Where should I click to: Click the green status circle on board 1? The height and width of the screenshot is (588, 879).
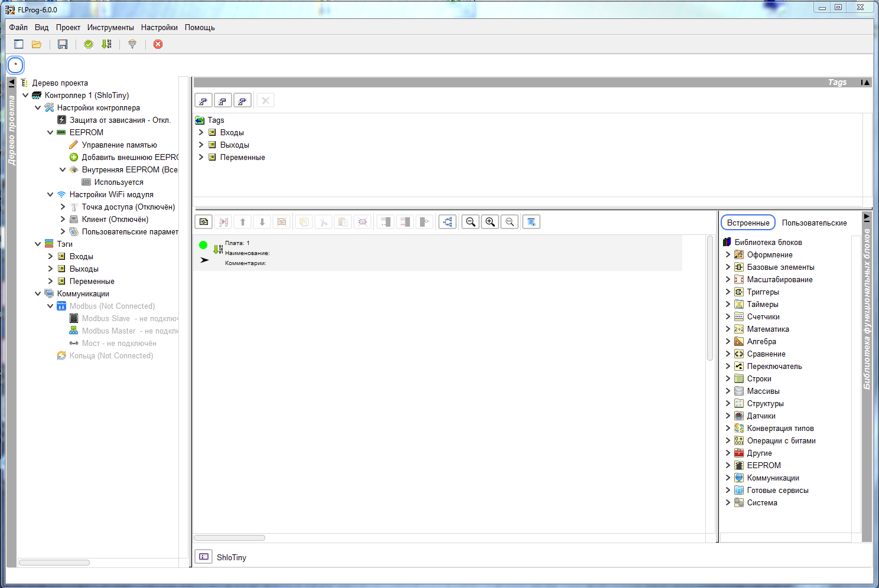pyautogui.click(x=203, y=245)
